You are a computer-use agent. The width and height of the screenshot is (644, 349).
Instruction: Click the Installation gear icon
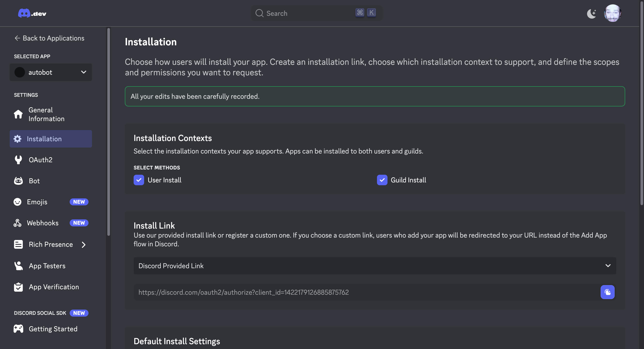point(18,139)
